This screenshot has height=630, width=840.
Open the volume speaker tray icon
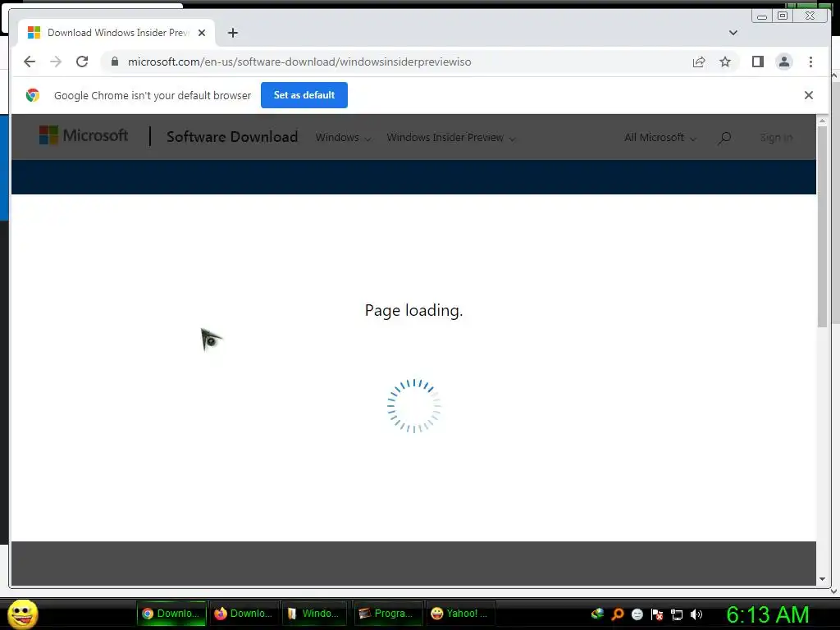click(696, 614)
